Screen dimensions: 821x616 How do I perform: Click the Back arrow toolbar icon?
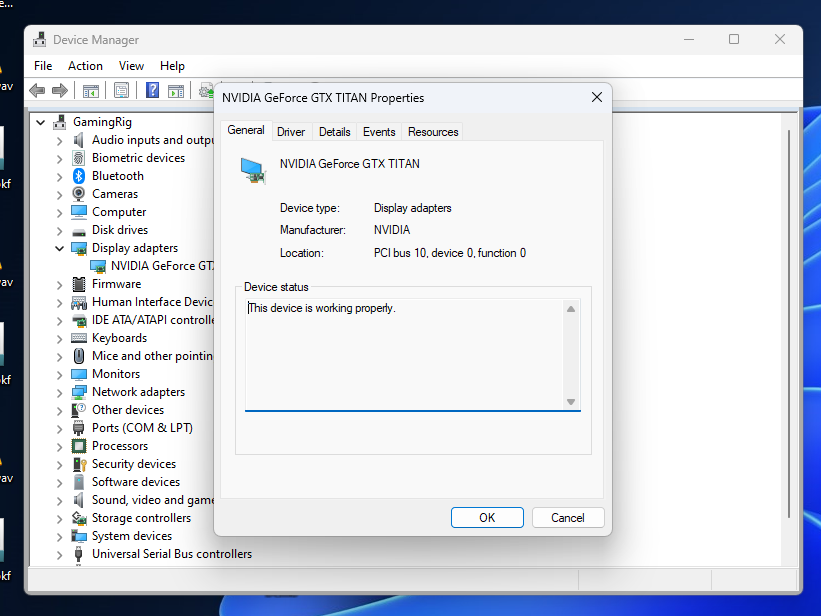coord(37,91)
